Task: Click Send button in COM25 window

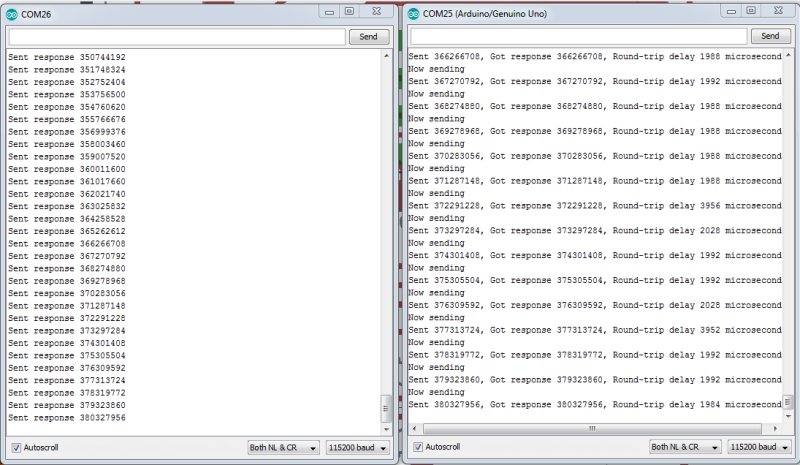Action: click(770, 36)
